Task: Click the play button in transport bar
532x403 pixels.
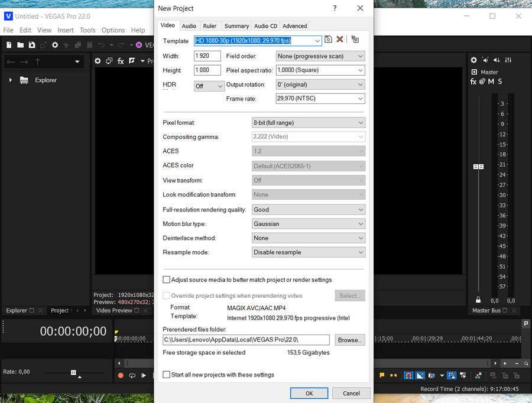Action: [x=144, y=376]
